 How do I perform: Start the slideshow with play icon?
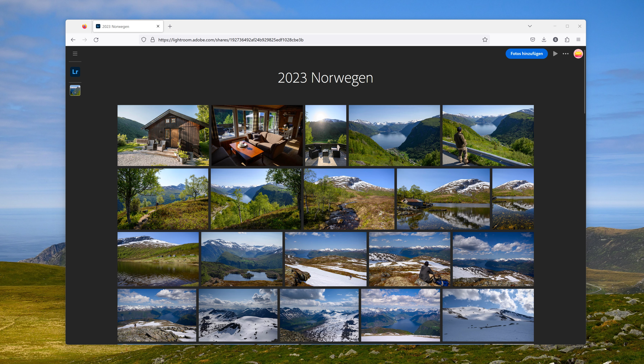click(555, 54)
